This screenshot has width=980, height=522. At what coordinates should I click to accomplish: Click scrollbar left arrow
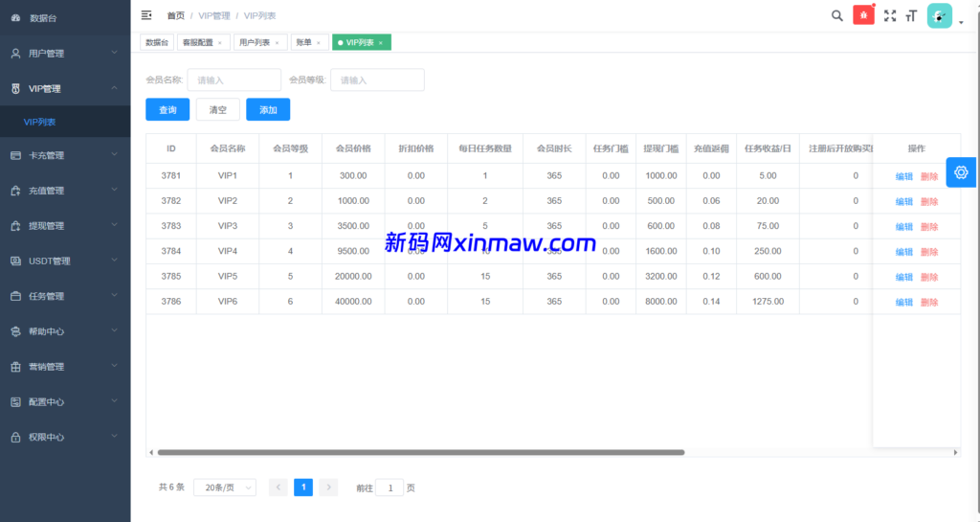click(x=150, y=452)
